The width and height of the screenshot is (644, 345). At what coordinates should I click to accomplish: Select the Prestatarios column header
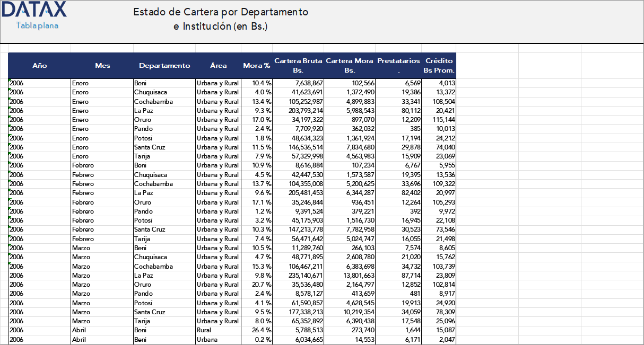click(x=398, y=66)
